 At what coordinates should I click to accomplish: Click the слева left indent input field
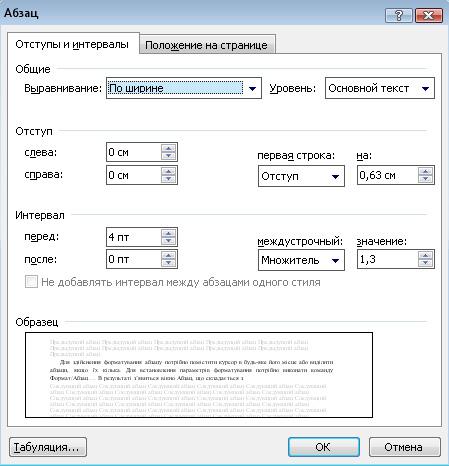click(x=134, y=152)
